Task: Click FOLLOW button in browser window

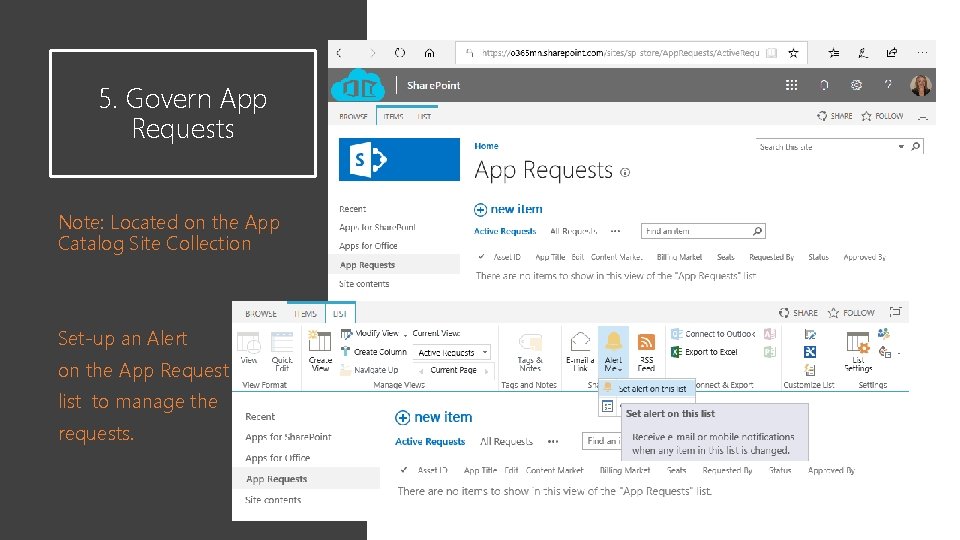Action: click(882, 116)
